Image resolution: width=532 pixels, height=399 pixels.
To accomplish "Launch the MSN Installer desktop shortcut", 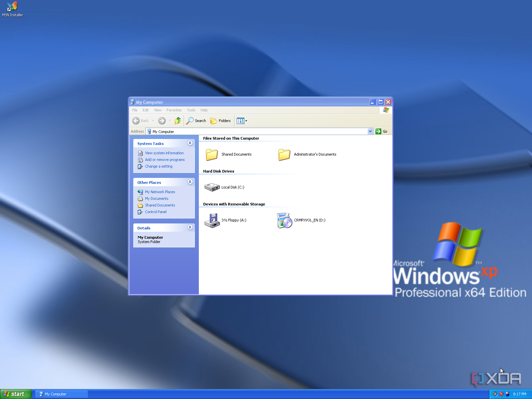I will (x=12, y=7).
